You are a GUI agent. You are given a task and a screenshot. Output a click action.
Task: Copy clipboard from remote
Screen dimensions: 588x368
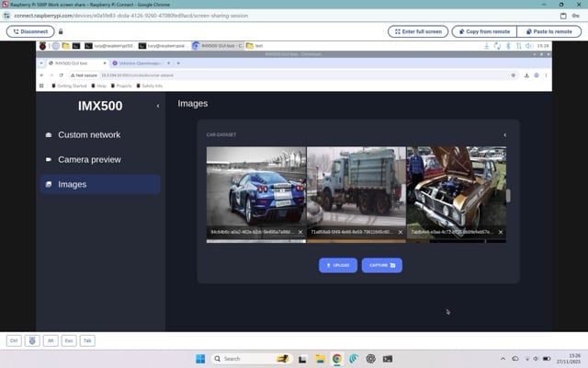[x=481, y=31]
